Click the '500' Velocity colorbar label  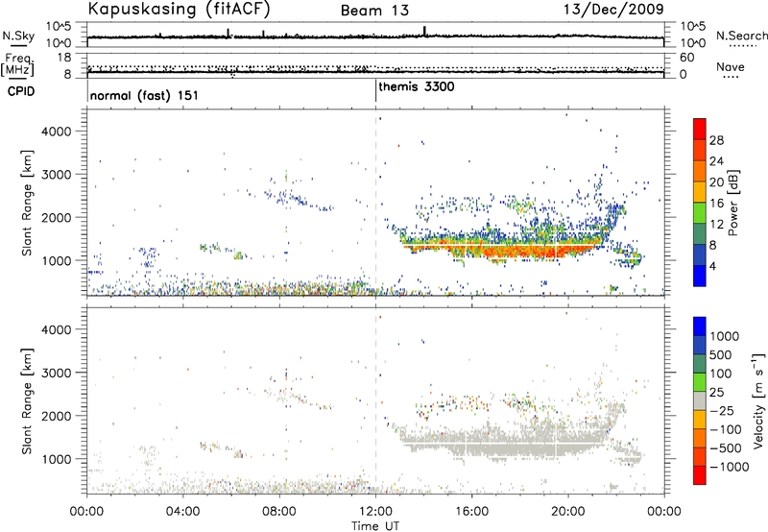click(720, 355)
